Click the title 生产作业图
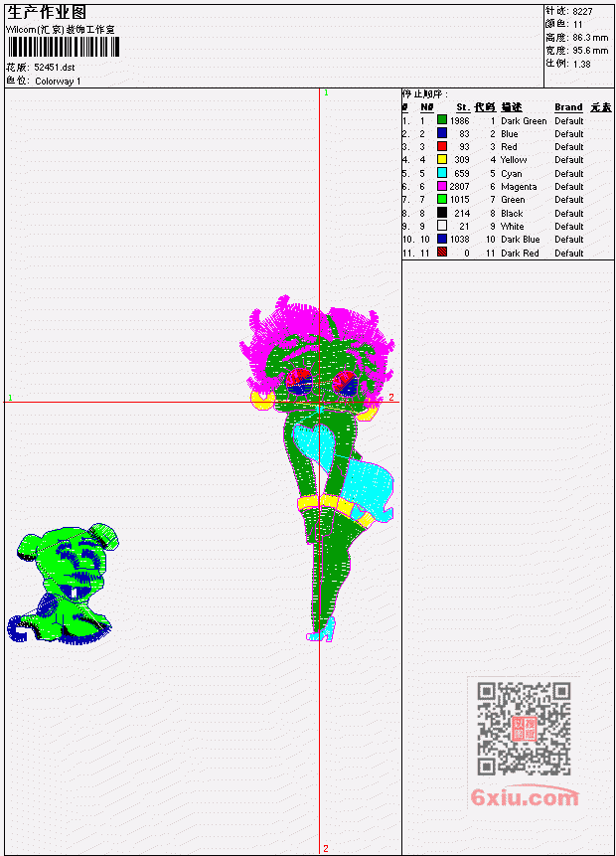The image size is (616, 856). pos(47,12)
